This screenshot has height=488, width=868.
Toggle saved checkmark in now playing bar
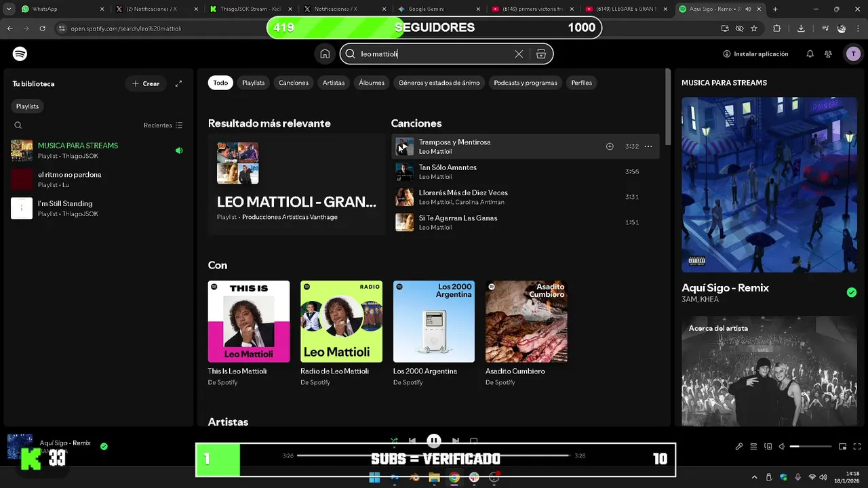[104, 446]
